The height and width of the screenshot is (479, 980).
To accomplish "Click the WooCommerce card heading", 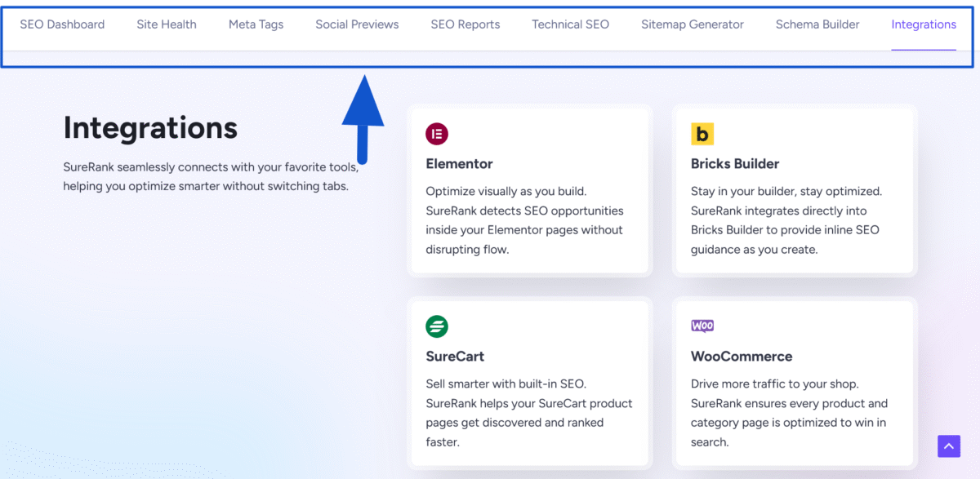I will pyautogui.click(x=742, y=356).
